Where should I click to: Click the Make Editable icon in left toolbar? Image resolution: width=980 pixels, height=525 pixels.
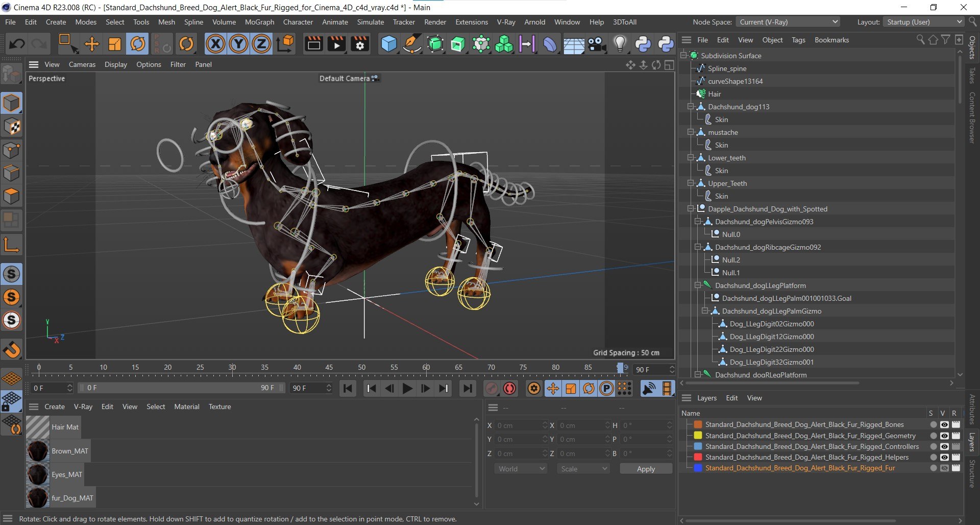tap(12, 75)
